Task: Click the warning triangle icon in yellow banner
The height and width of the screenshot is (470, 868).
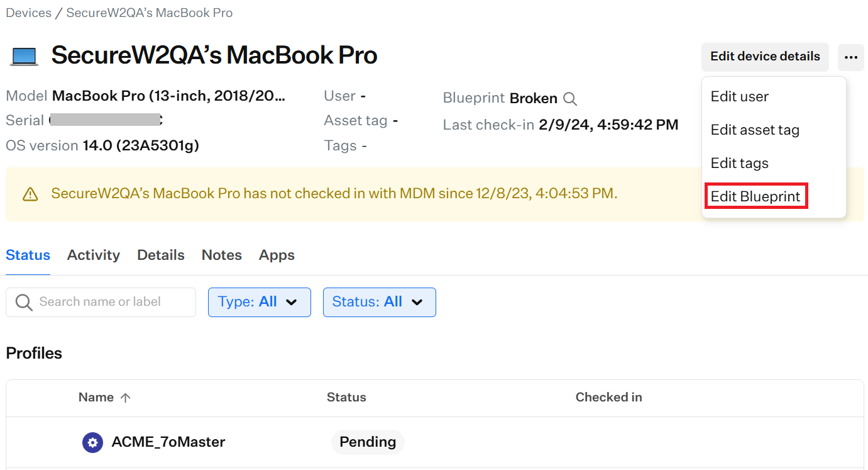Action: tap(30, 194)
